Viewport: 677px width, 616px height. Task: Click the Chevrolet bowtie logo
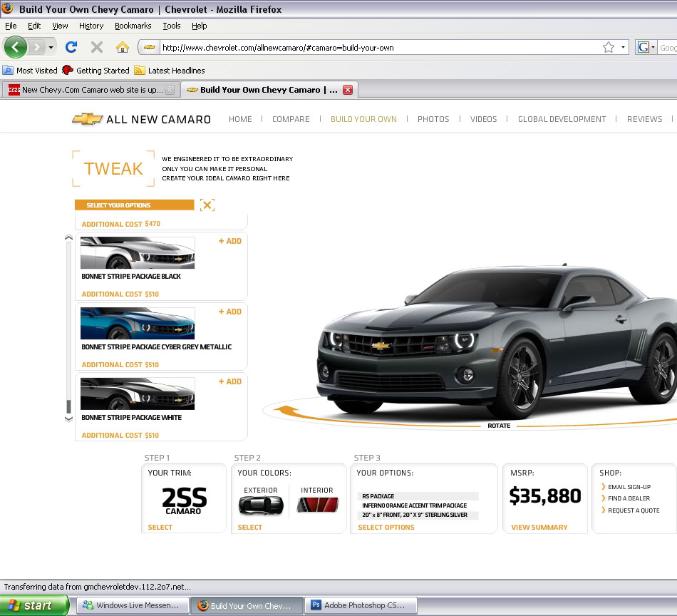pos(87,119)
